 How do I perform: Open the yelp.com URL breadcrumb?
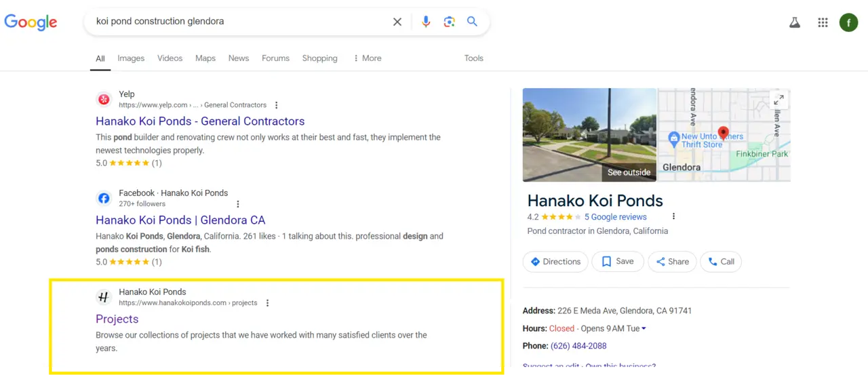click(193, 105)
